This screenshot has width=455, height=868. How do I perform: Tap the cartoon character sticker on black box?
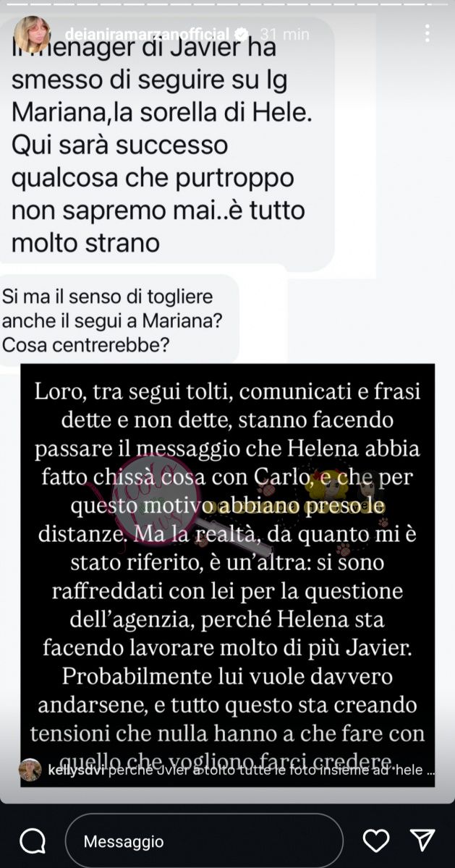[x=334, y=491]
